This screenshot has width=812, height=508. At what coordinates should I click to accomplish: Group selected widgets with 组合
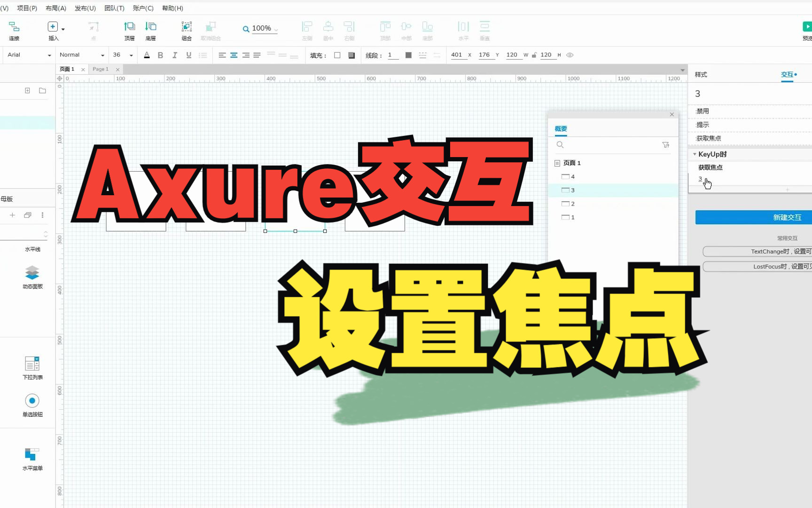click(187, 31)
